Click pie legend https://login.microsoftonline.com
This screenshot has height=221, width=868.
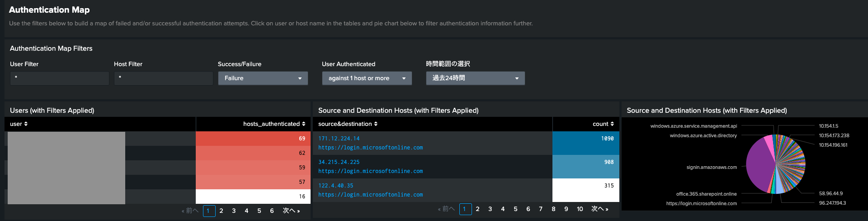[701, 204]
